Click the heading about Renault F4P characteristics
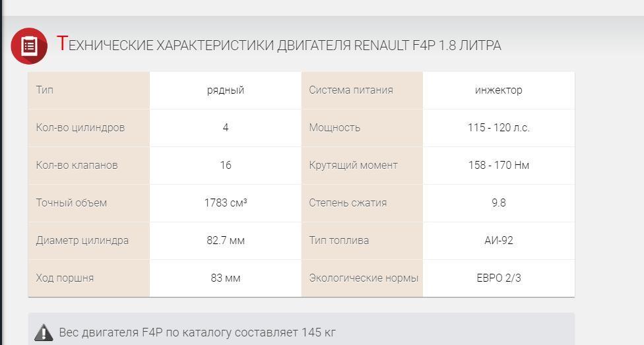Screen dimensions: 644x345 [279, 45]
